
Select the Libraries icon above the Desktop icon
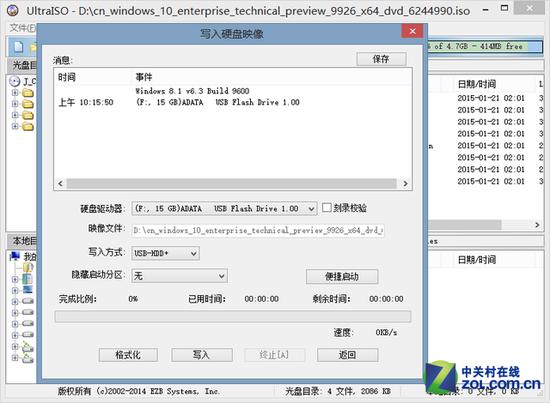[x=28, y=279]
